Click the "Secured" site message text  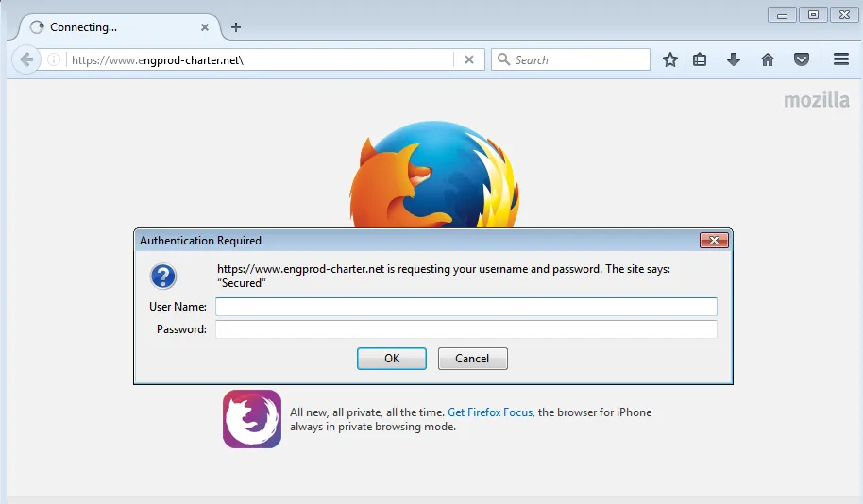click(242, 283)
